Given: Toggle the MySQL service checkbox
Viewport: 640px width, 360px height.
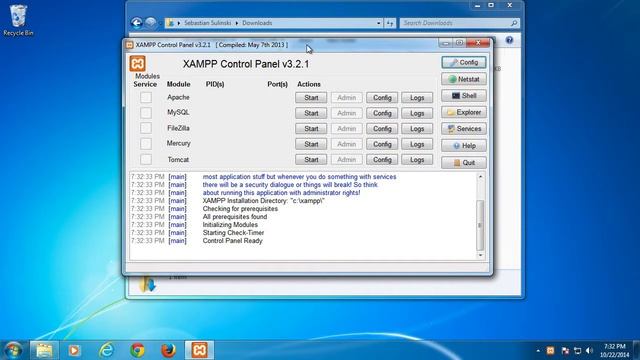Looking at the screenshot, I should [146, 113].
